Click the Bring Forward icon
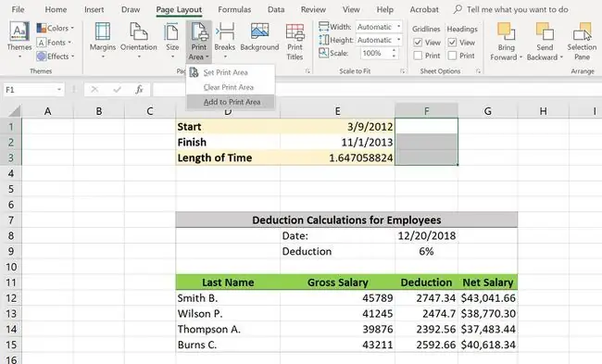 (506, 31)
